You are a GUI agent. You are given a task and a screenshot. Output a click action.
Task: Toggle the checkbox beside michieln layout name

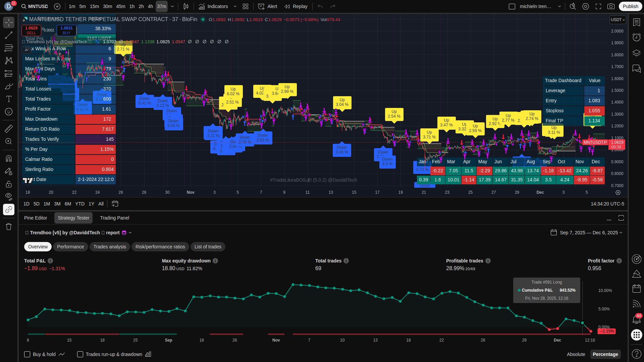512,6
